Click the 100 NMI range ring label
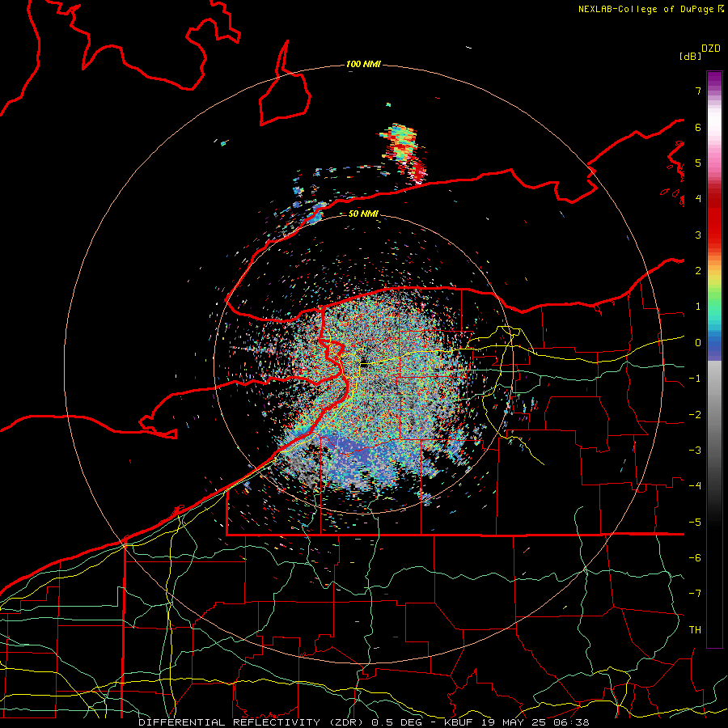Image resolution: width=728 pixels, height=728 pixels. (363, 64)
